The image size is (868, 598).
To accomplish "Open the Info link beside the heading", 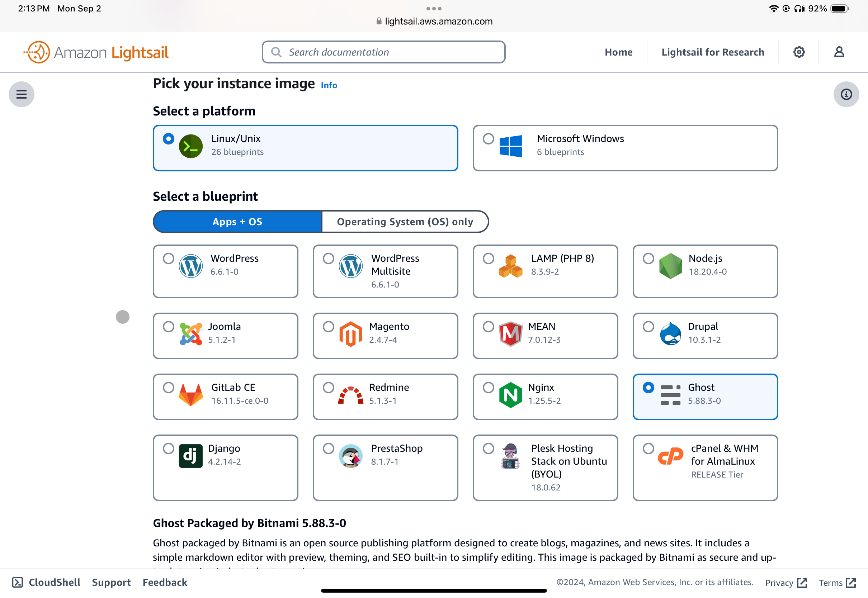I will tap(329, 85).
